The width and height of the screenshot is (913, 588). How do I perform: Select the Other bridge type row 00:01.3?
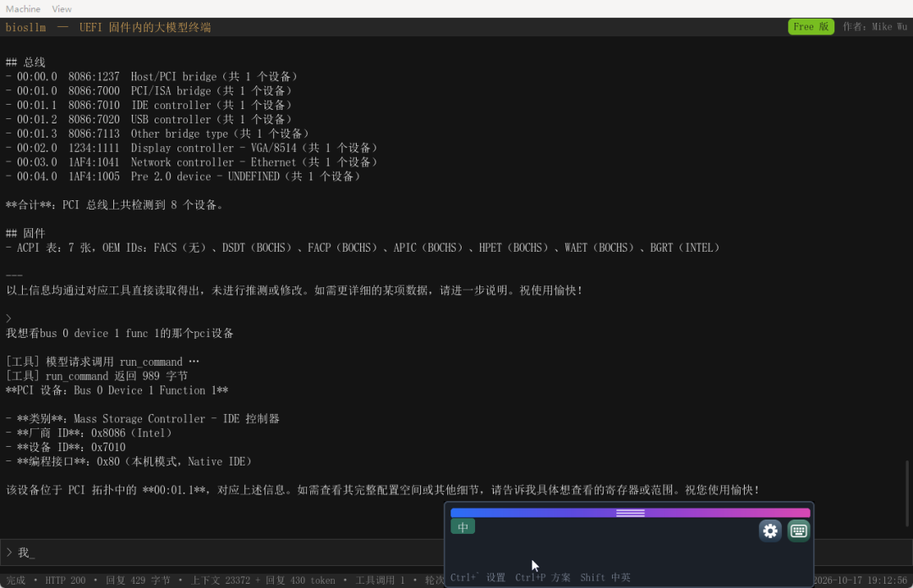(158, 133)
